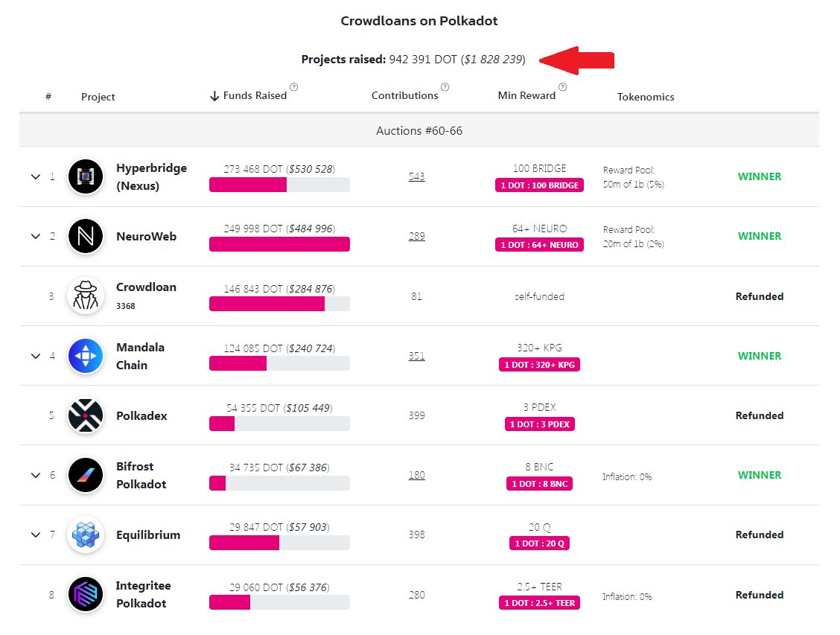Open Hyperbridge 543 contributions link

tap(416, 177)
